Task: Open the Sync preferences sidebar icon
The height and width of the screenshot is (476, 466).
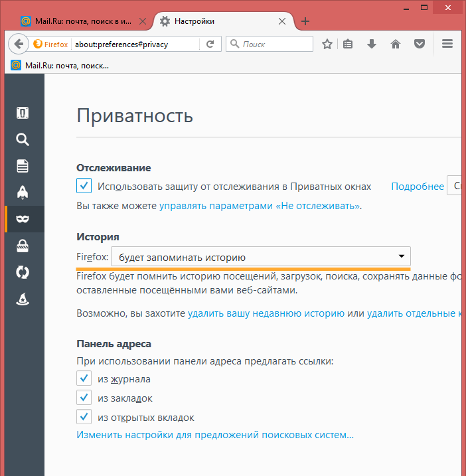Action: click(23, 272)
